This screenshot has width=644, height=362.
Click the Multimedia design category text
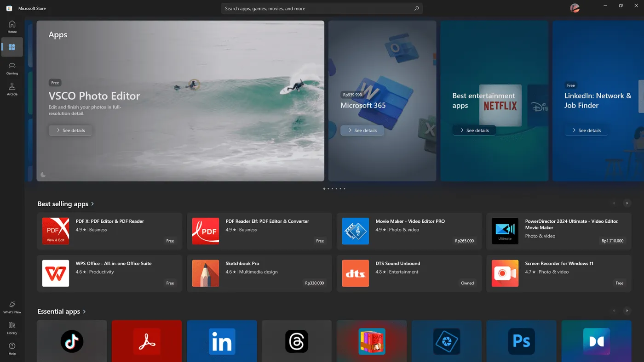[259, 272]
